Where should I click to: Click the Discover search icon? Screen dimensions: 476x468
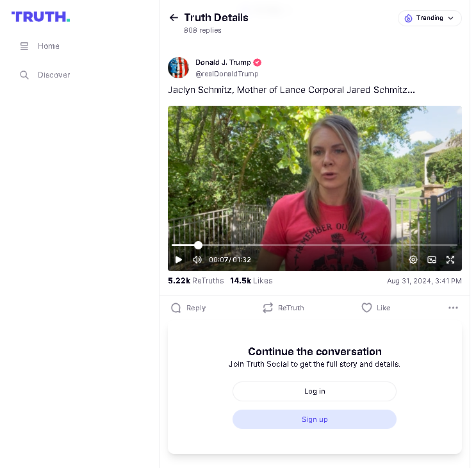click(x=24, y=75)
